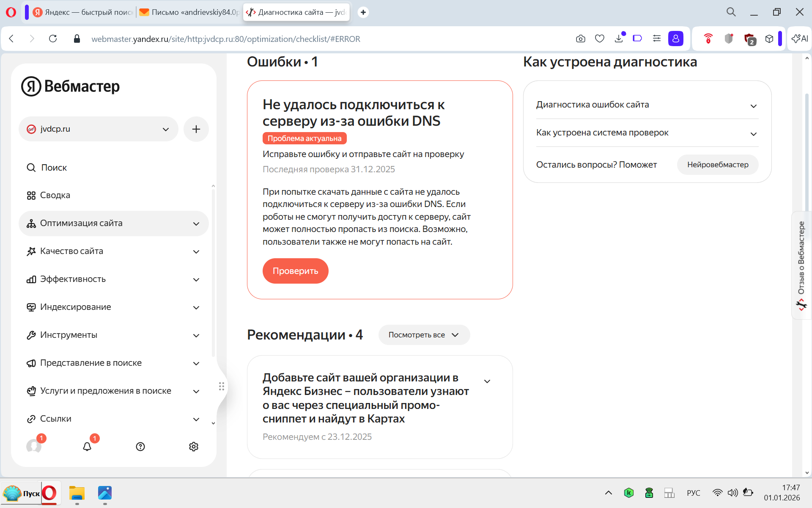Click the Yandex Webmaster logo

(71, 86)
